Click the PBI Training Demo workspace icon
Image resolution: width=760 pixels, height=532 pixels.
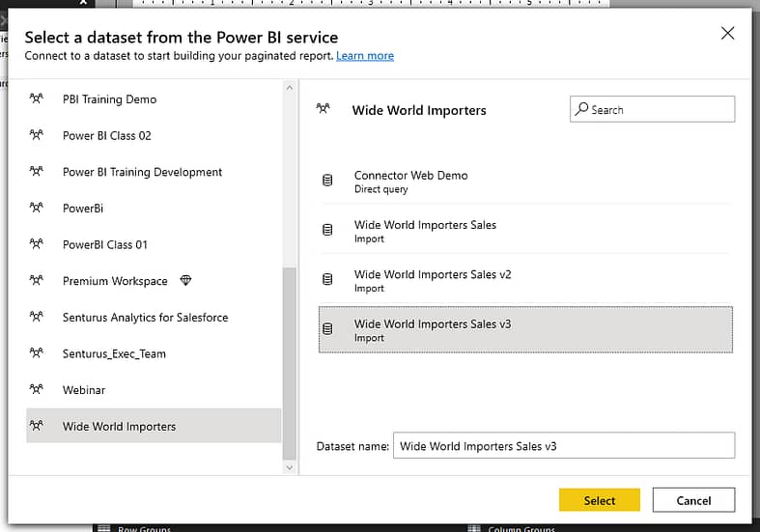click(x=37, y=98)
